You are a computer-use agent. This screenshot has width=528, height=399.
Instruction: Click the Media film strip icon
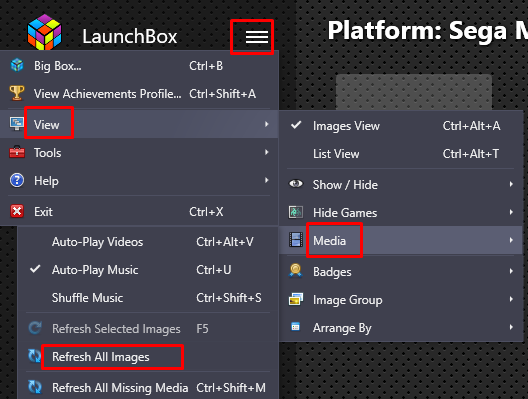tap(296, 240)
